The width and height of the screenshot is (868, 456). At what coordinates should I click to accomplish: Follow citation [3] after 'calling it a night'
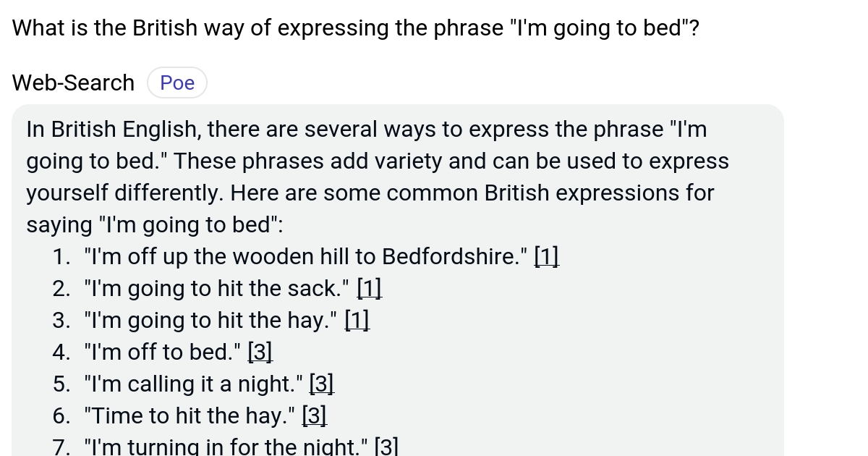pos(321,383)
